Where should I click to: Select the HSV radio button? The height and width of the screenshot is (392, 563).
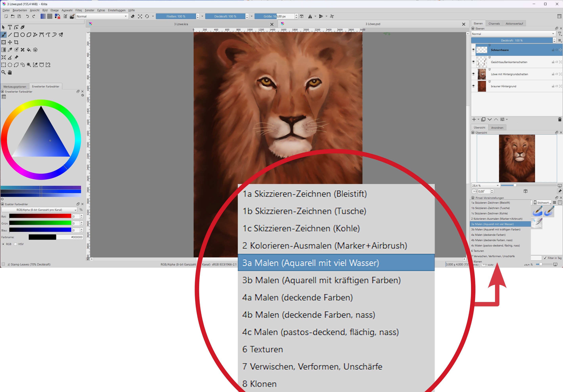tap(15, 244)
